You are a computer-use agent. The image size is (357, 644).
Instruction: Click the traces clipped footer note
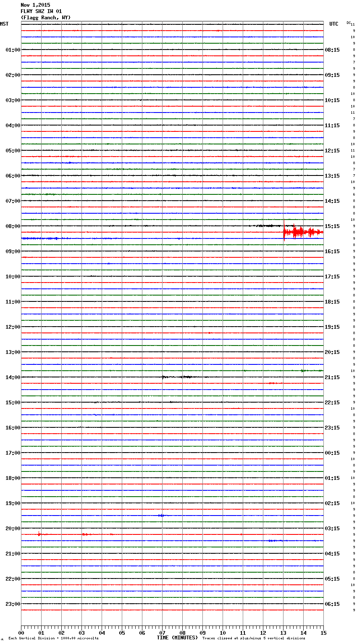coord(254,639)
